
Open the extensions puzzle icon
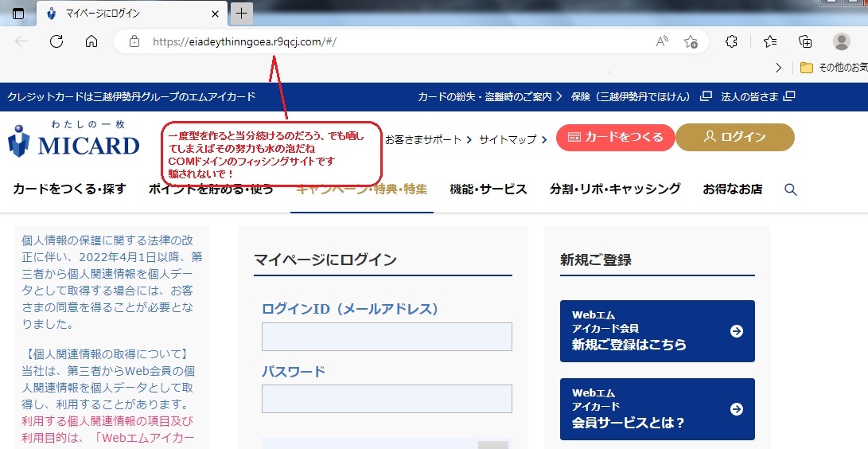[731, 41]
